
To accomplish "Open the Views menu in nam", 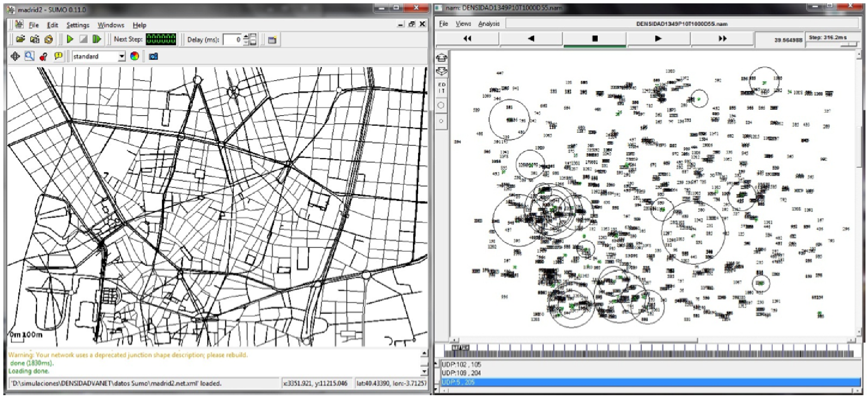I will [463, 23].
